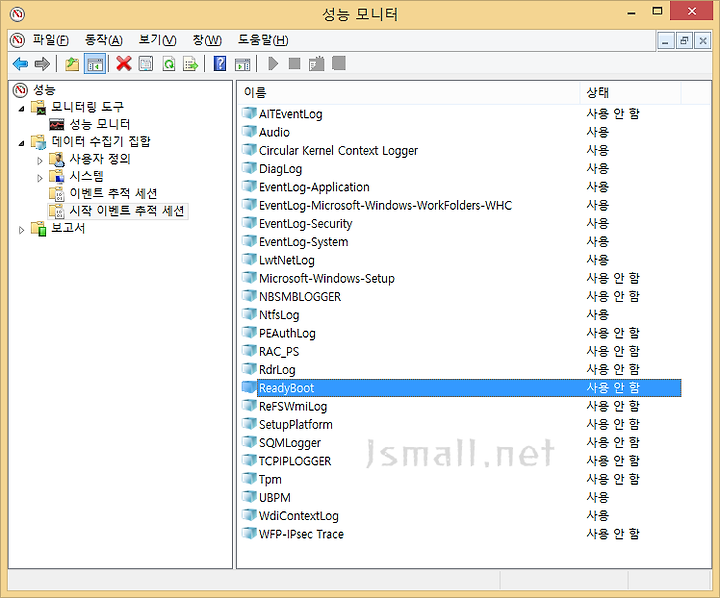720x598 pixels.
Task: Select the WFP-IPsec Trace entry
Action: click(x=301, y=535)
